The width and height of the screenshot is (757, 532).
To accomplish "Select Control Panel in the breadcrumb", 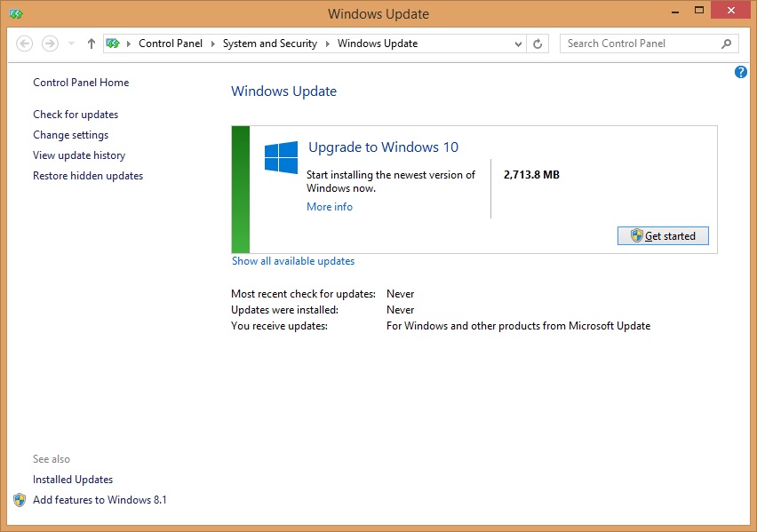I will pyautogui.click(x=171, y=44).
